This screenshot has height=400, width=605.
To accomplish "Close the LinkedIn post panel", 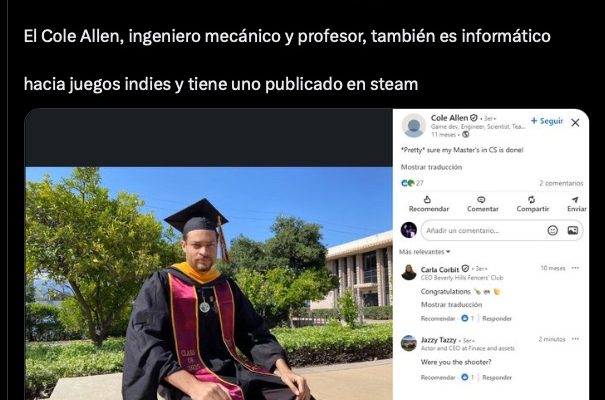I will [x=575, y=123].
